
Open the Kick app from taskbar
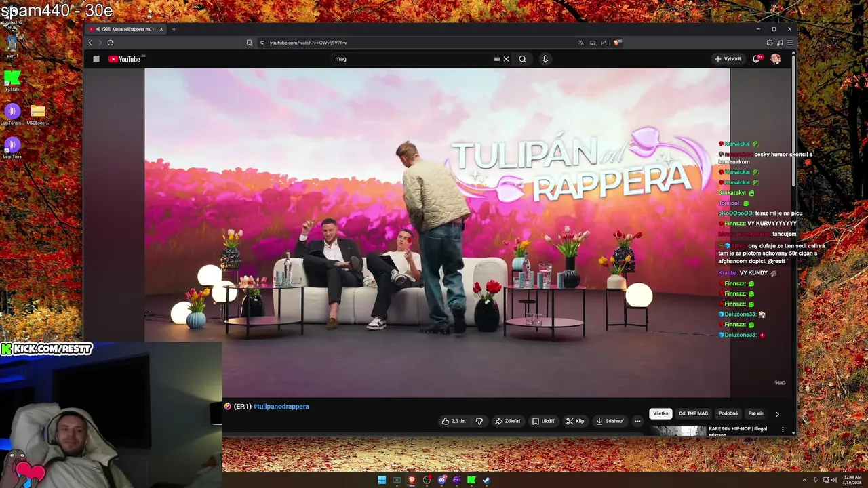(471, 480)
